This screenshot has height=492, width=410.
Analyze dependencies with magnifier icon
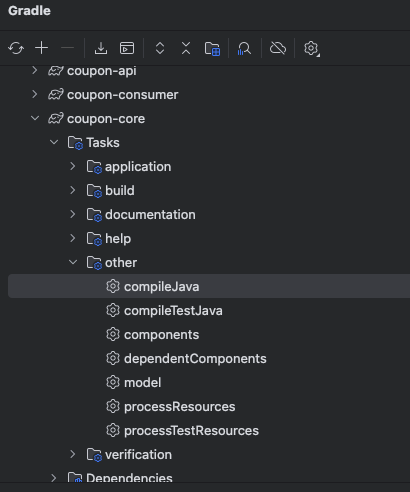[244, 49]
